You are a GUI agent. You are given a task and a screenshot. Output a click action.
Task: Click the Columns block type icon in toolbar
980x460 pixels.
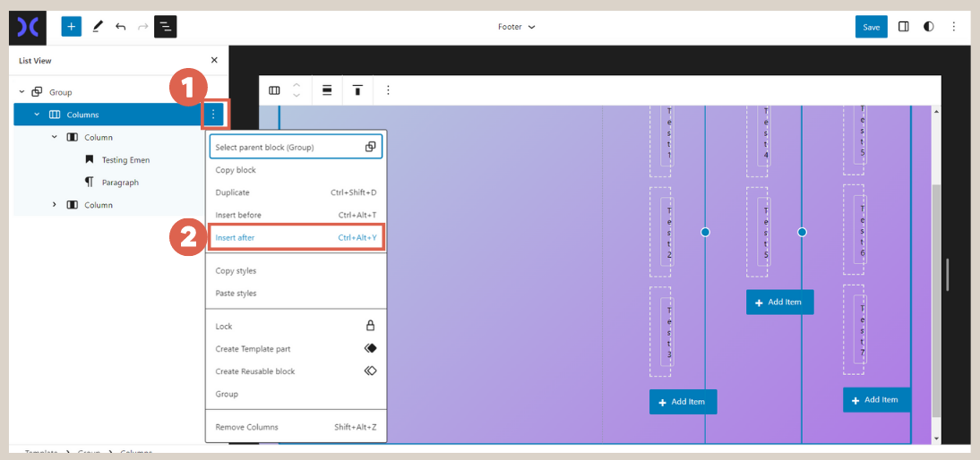tap(274, 90)
